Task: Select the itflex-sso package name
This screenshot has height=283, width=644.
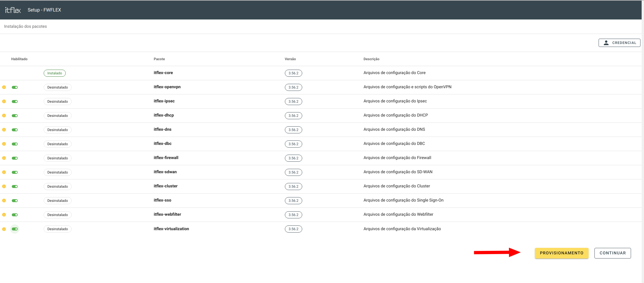Action: [x=162, y=200]
